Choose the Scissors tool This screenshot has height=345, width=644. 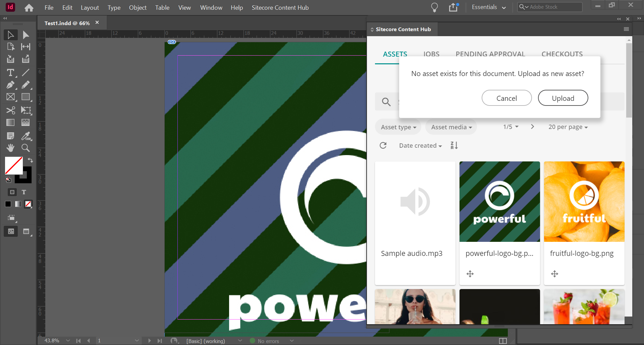10,110
